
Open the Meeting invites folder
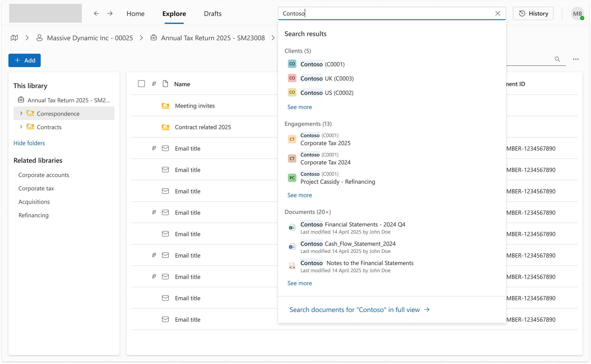pos(195,106)
